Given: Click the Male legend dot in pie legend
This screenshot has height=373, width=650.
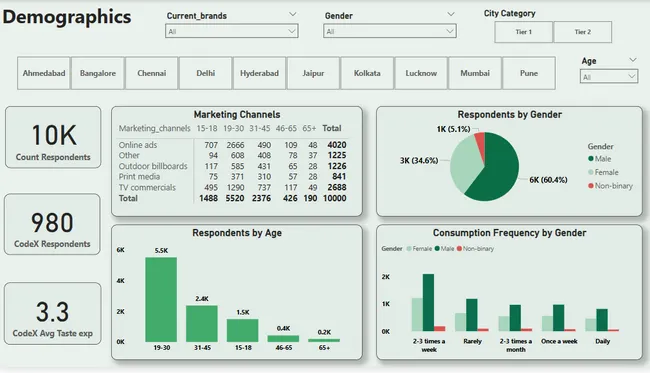Looking at the screenshot, I should 590,159.
